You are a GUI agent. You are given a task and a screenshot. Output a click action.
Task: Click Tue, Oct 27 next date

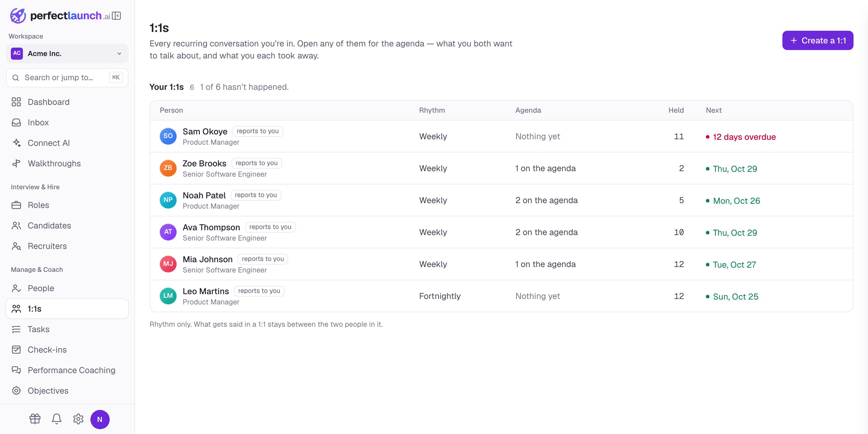pyautogui.click(x=731, y=265)
